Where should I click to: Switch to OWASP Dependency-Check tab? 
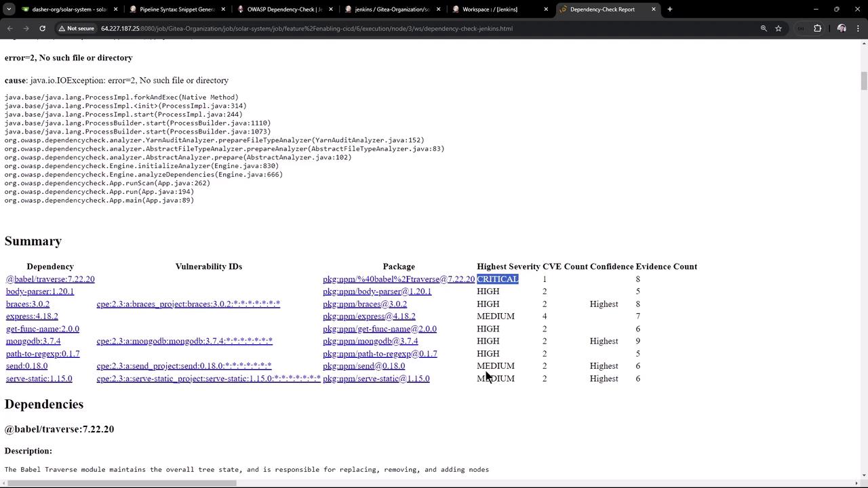tap(284, 9)
